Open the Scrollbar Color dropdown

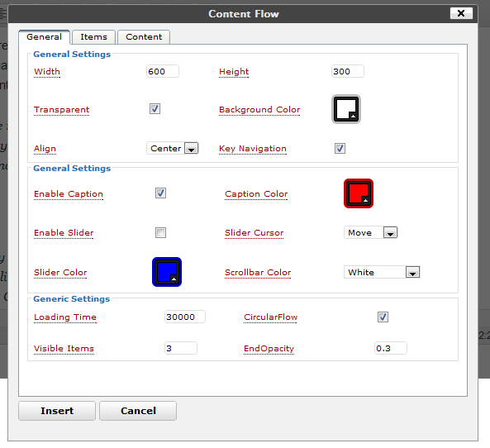tap(382, 272)
